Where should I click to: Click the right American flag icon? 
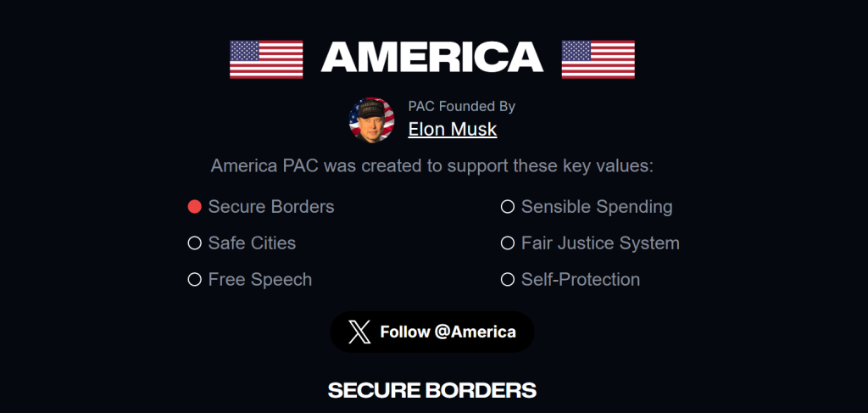point(598,59)
